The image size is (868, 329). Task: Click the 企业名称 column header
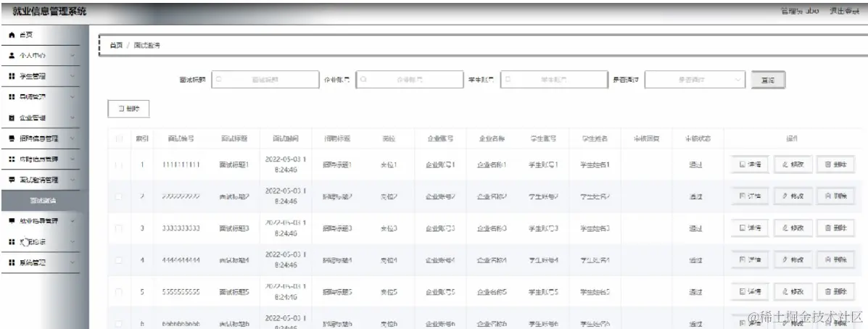492,139
